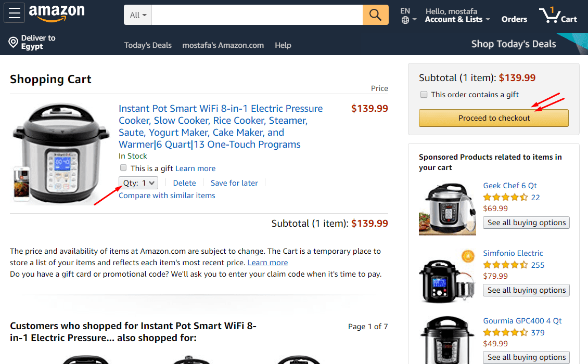588x364 pixels.
Task: Click the Deliver to Egypt location pin
Action: click(x=14, y=43)
